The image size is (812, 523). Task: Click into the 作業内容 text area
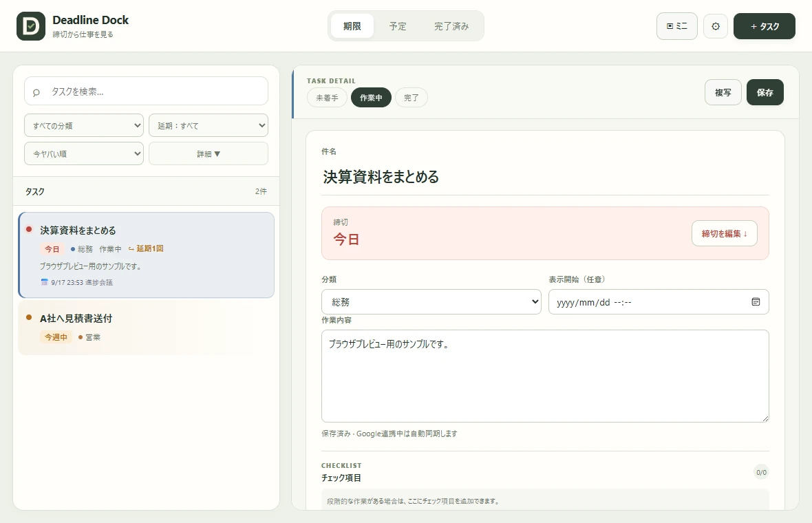tap(545, 376)
